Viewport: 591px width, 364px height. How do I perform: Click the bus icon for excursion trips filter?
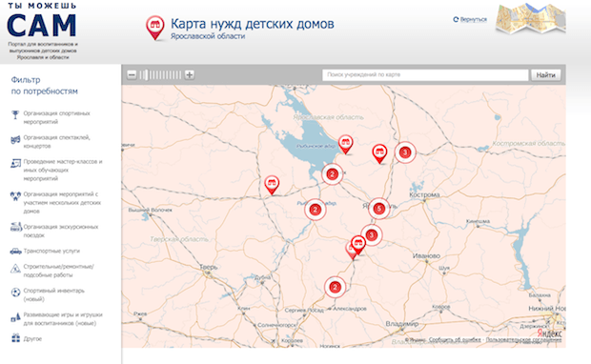tap(16, 227)
